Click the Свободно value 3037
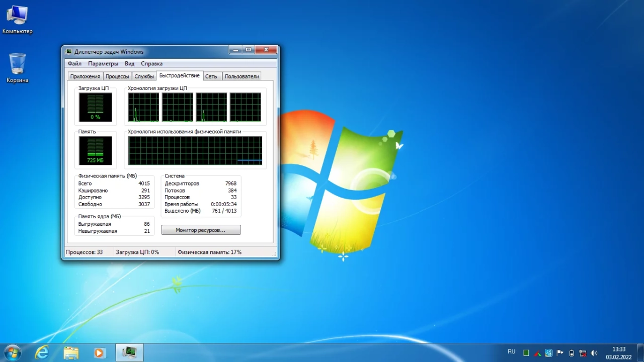 [x=144, y=204]
